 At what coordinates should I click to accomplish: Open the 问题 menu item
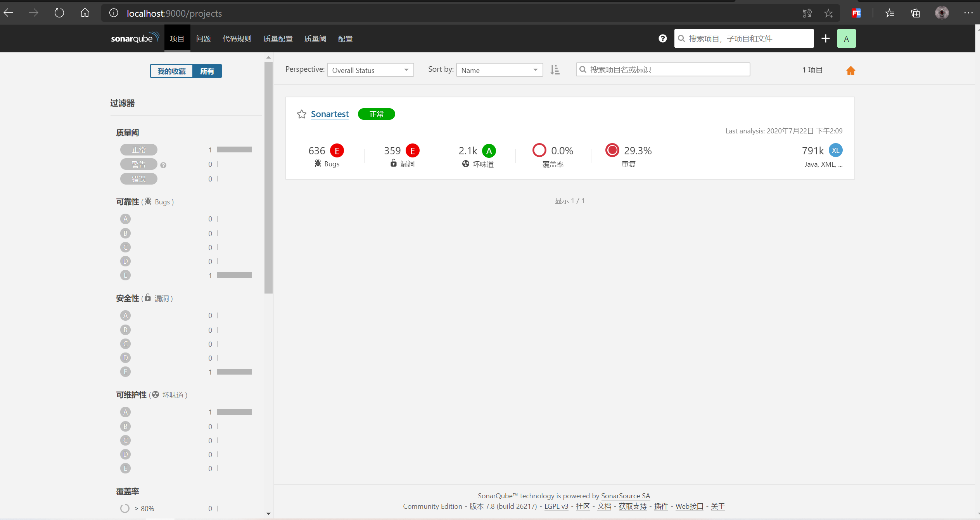click(203, 38)
